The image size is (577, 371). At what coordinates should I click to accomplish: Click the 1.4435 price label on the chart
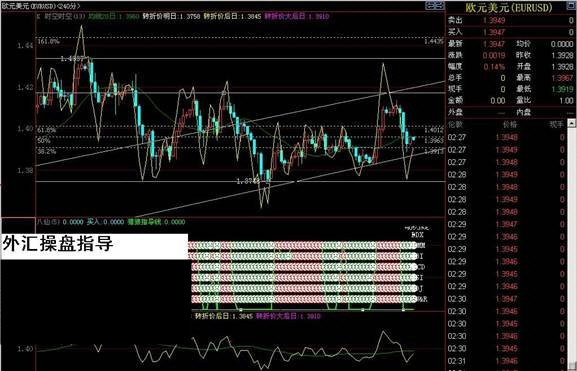[x=434, y=42]
